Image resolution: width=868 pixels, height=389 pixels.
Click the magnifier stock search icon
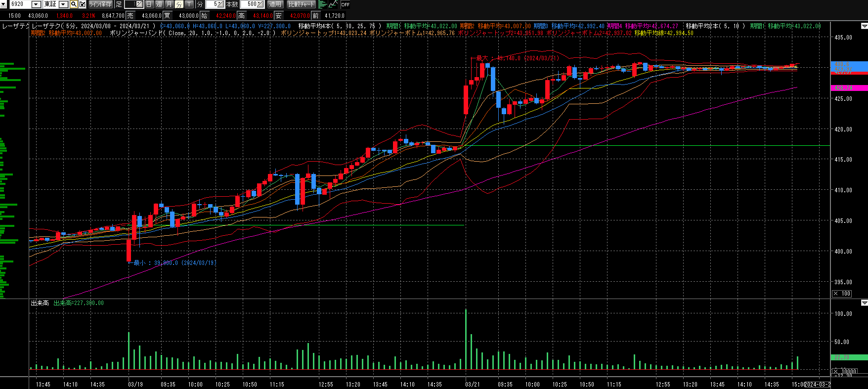point(74,4)
